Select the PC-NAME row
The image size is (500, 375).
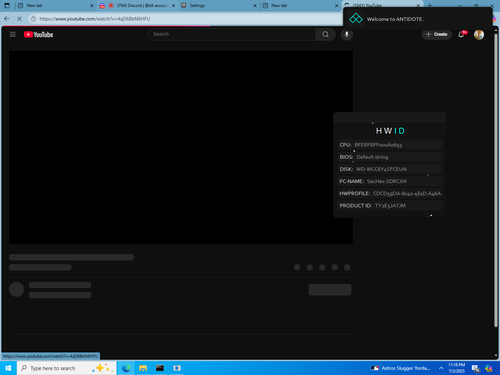tap(390, 181)
